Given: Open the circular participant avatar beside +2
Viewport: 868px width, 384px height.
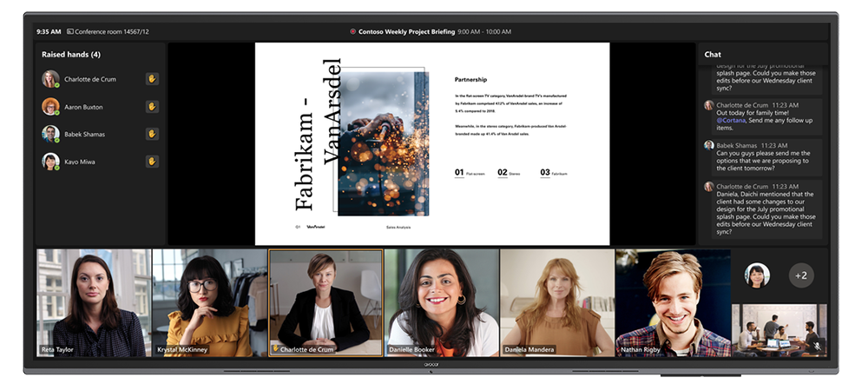Looking at the screenshot, I should click(x=757, y=275).
